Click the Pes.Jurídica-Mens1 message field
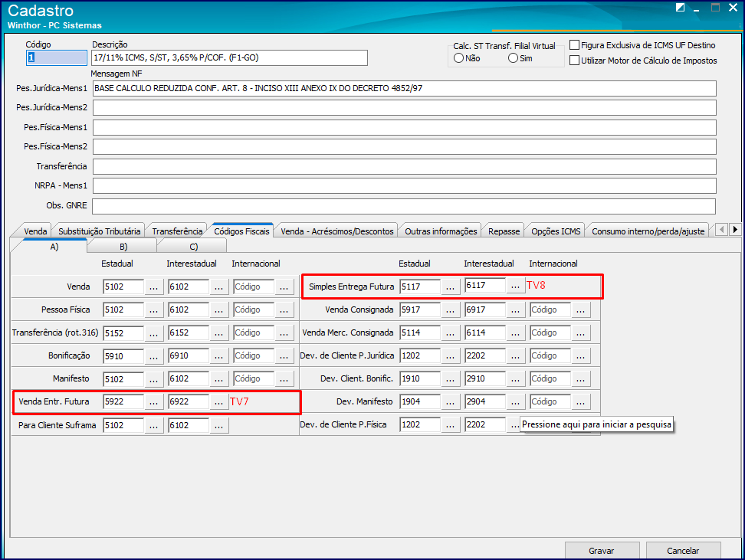This screenshot has height=560, width=745. pyautogui.click(x=405, y=88)
